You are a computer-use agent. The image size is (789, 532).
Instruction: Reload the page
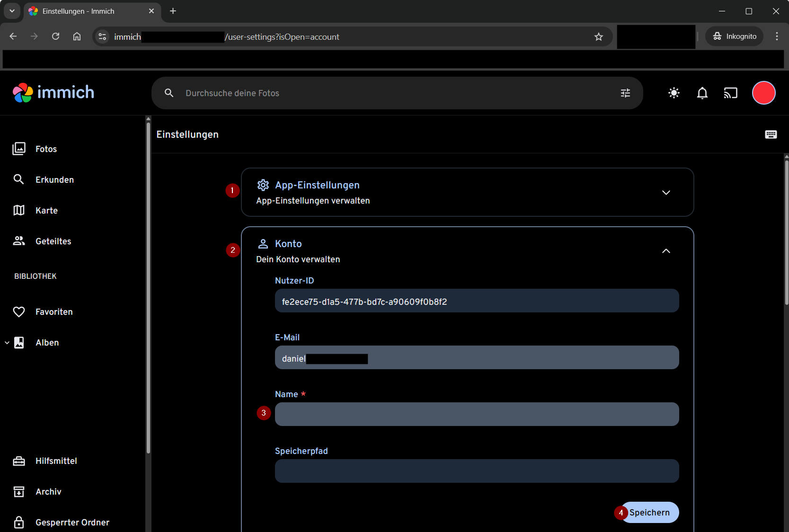tap(55, 36)
